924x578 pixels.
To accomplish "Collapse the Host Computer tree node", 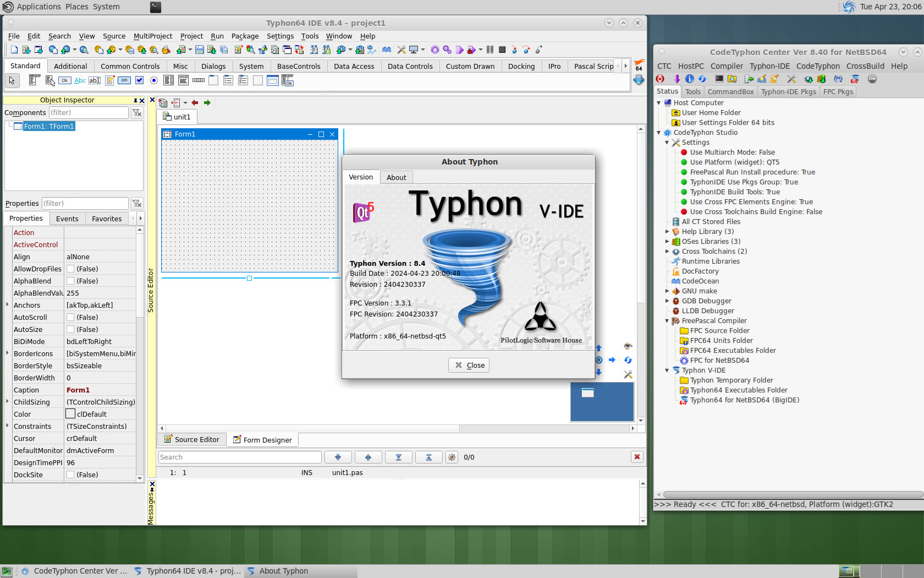I will [659, 103].
